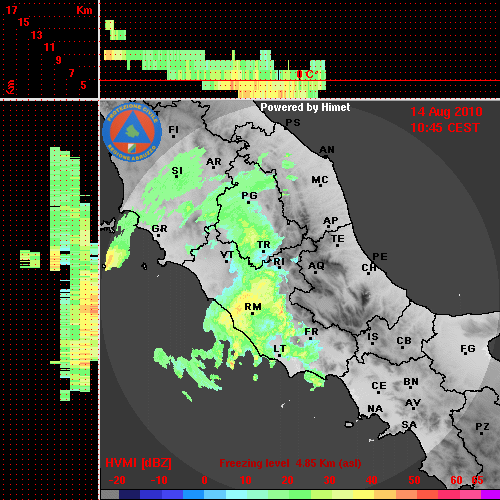Click the Freezing level 4.85 Km label
Viewport: 500px width, 500px height.
tap(290, 463)
